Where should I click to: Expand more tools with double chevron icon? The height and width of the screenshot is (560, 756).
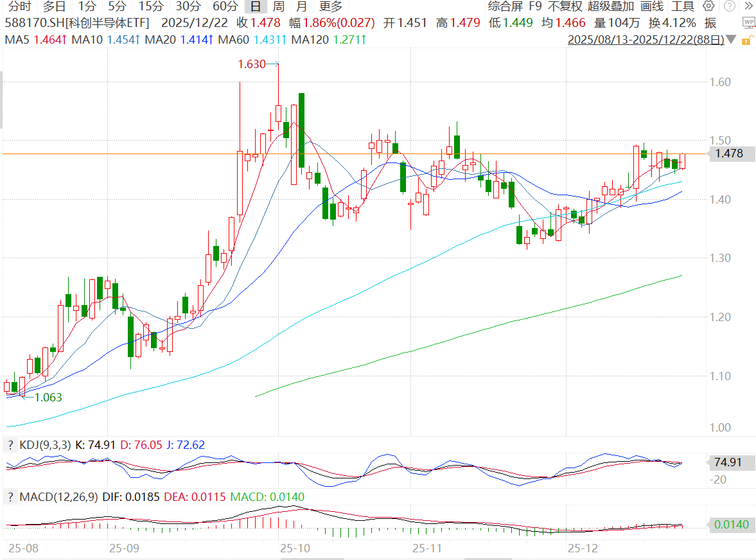coord(748,6)
